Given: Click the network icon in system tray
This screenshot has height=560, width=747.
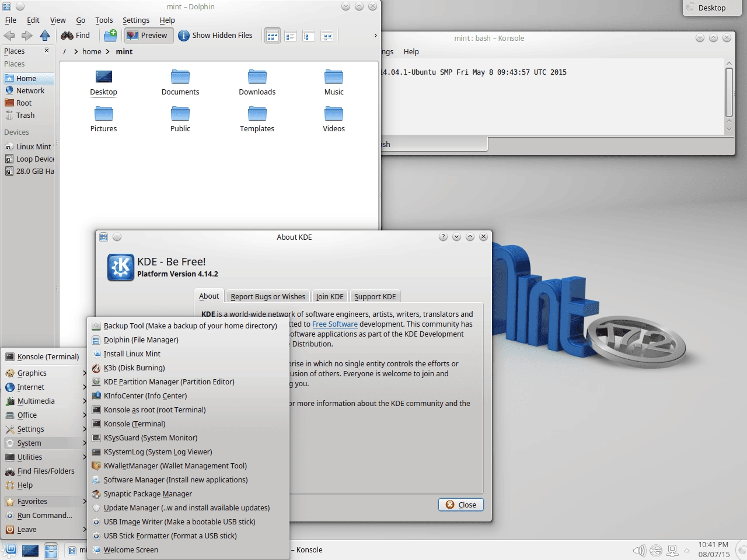Looking at the screenshot, I should [x=672, y=550].
